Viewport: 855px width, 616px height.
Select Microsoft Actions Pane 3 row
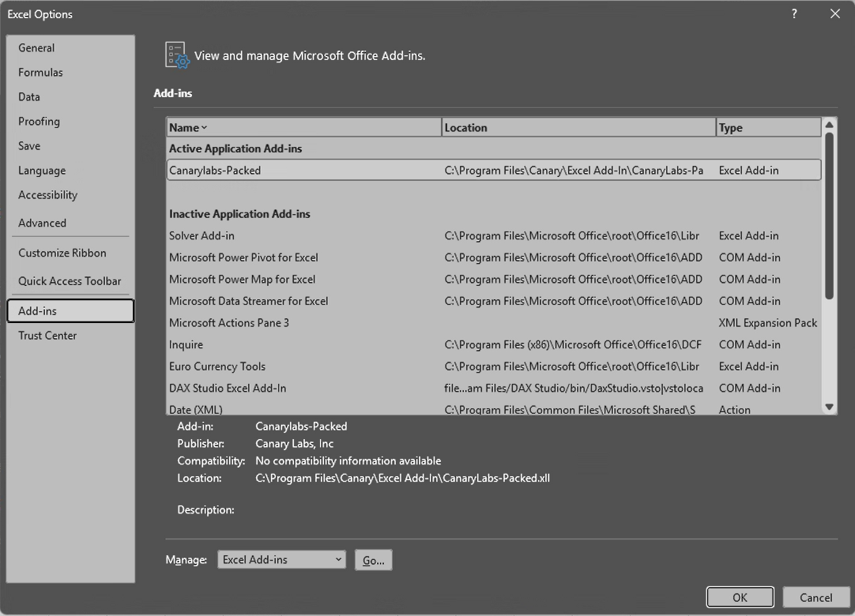[493, 323]
